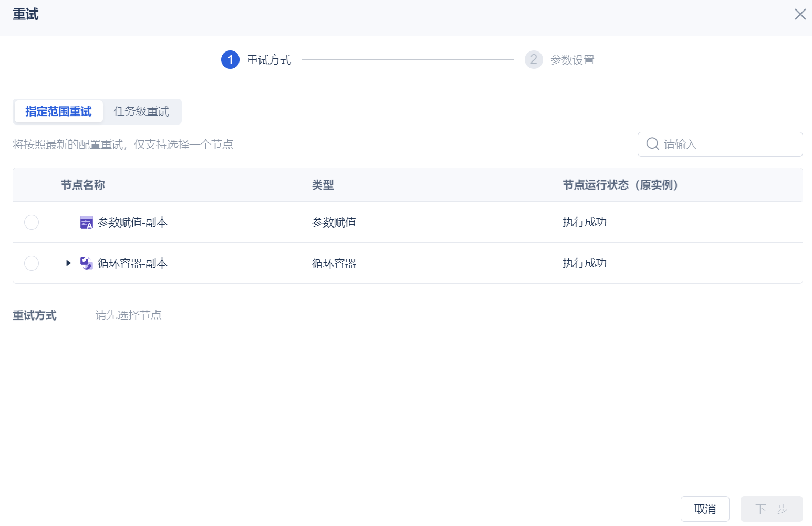Click the 循环容器-副本 node type icon
Image resolution: width=812 pixels, height=526 pixels.
pyautogui.click(x=87, y=263)
